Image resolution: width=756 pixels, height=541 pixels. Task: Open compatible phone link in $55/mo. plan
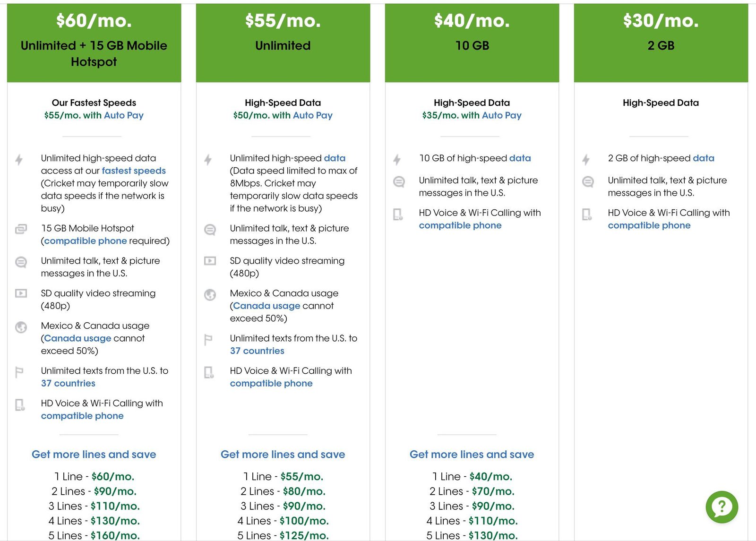pyautogui.click(x=271, y=383)
